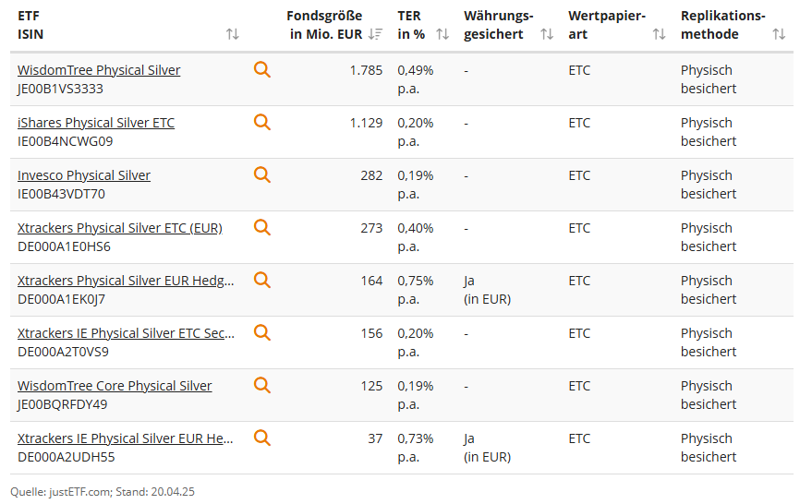Image resolution: width=812 pixels, height=504 pixels.
Task: Sort by Wertpapierart column arrows
Action: click(659, 34)
